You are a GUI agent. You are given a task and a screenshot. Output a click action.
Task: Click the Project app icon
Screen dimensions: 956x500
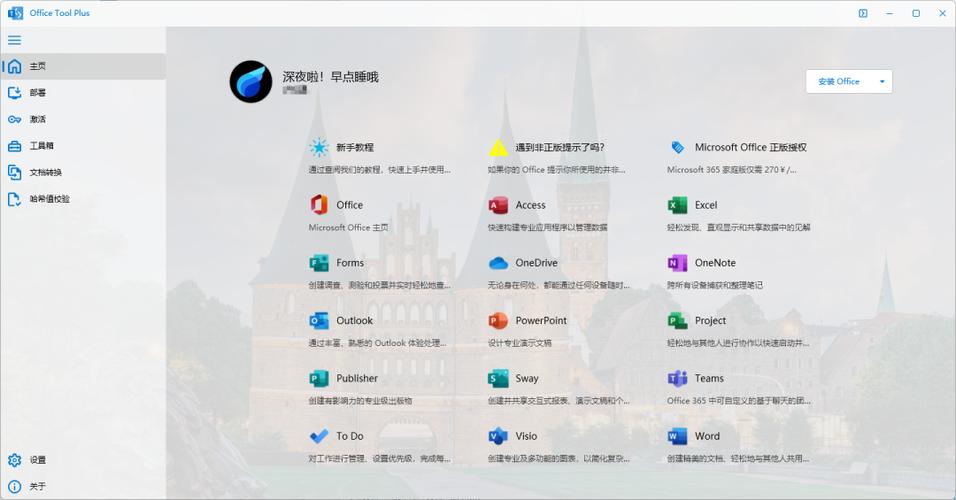tap(677, 321)
